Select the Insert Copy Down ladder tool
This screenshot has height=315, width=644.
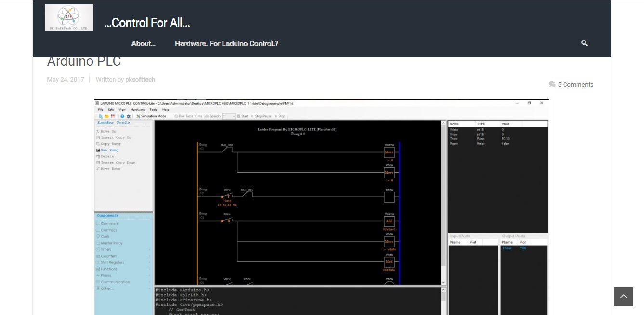point(116,163)
